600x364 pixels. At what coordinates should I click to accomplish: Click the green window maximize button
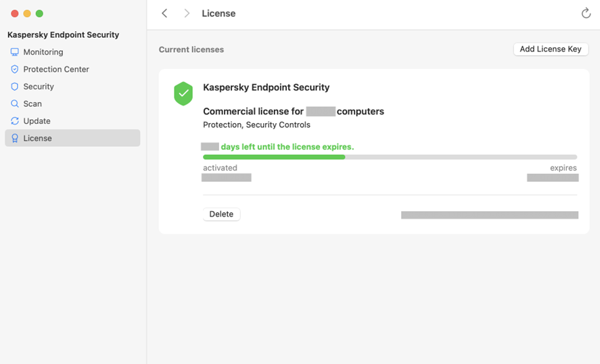(39, 14)
